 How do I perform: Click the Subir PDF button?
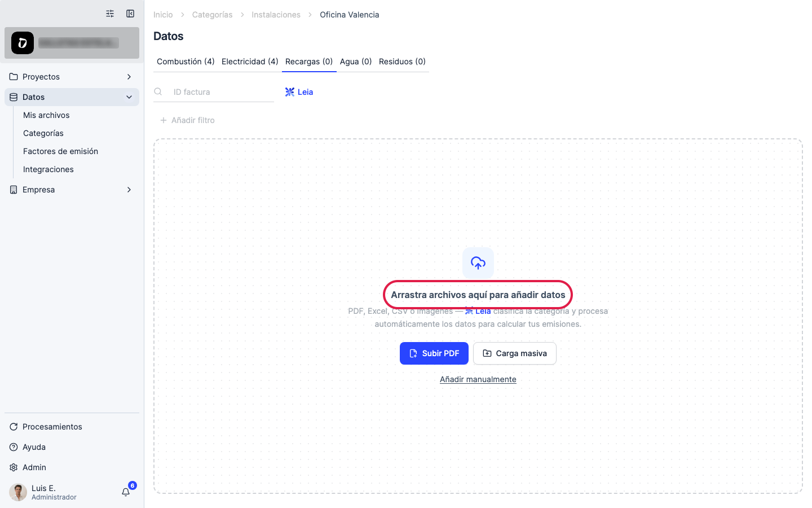pyautogui.click(x=434, y=353)
